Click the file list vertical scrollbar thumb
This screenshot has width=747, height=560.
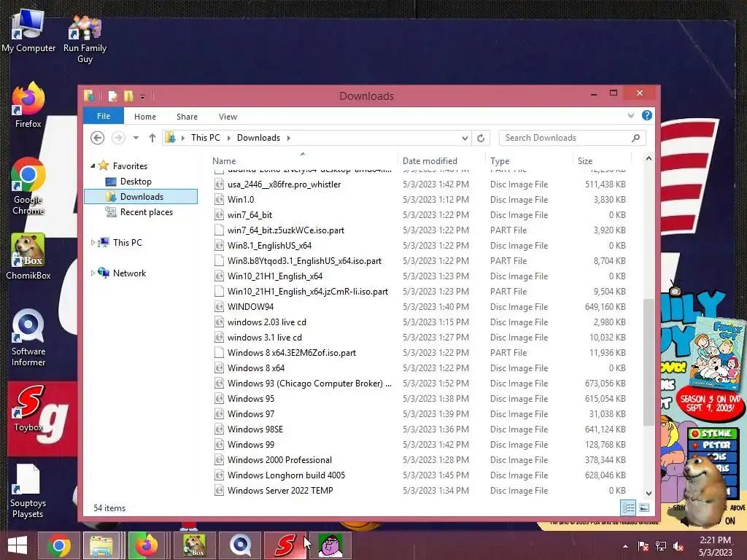point(649,362)
